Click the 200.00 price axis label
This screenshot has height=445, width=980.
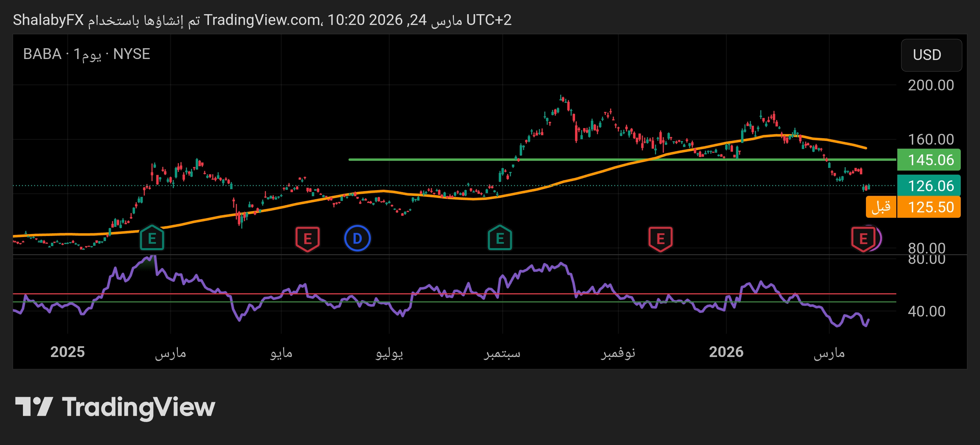click(930, 85)
